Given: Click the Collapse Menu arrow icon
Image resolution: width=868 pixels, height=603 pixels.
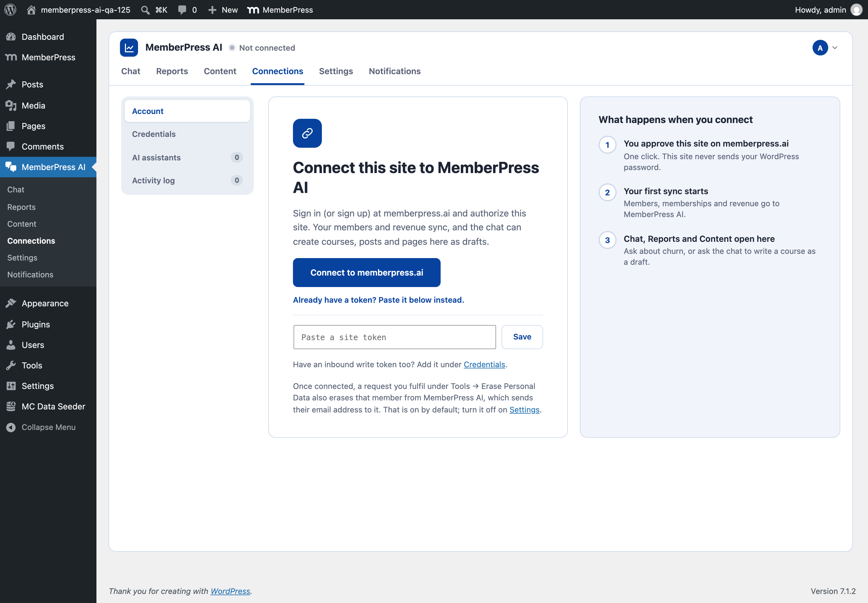Looking at the screenshot, I should (x=11, y=427).
